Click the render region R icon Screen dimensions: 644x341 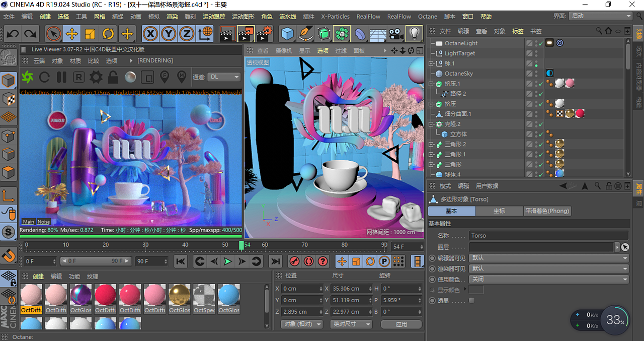[x=79, y=77]
